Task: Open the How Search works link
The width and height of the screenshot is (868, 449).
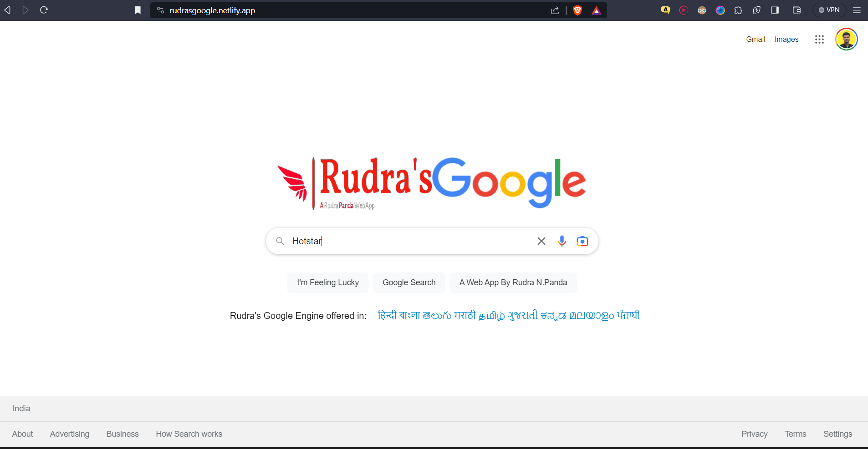Action: [x=189, y=434]
